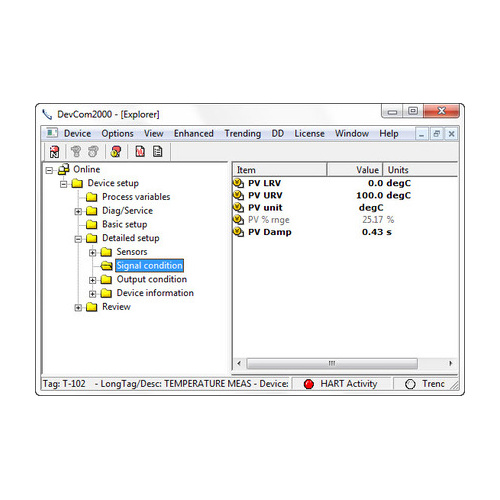Restore the inner Explorer child window

click(x=436, y=134)
